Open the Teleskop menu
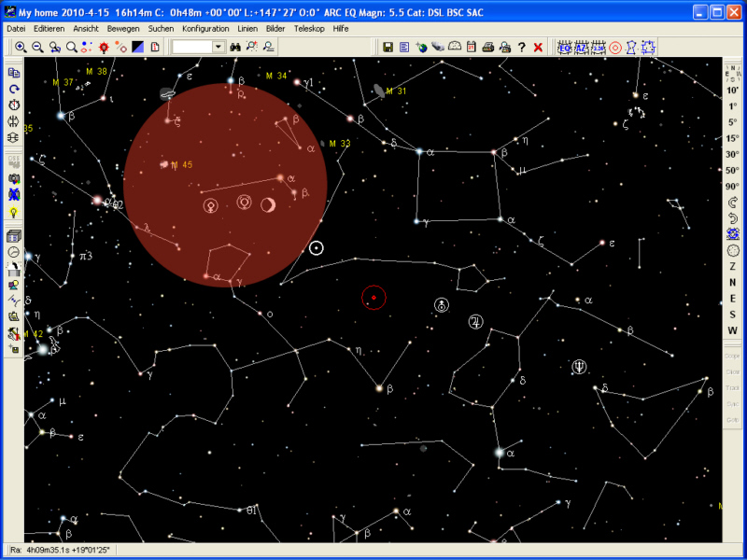 click(309, 29)
